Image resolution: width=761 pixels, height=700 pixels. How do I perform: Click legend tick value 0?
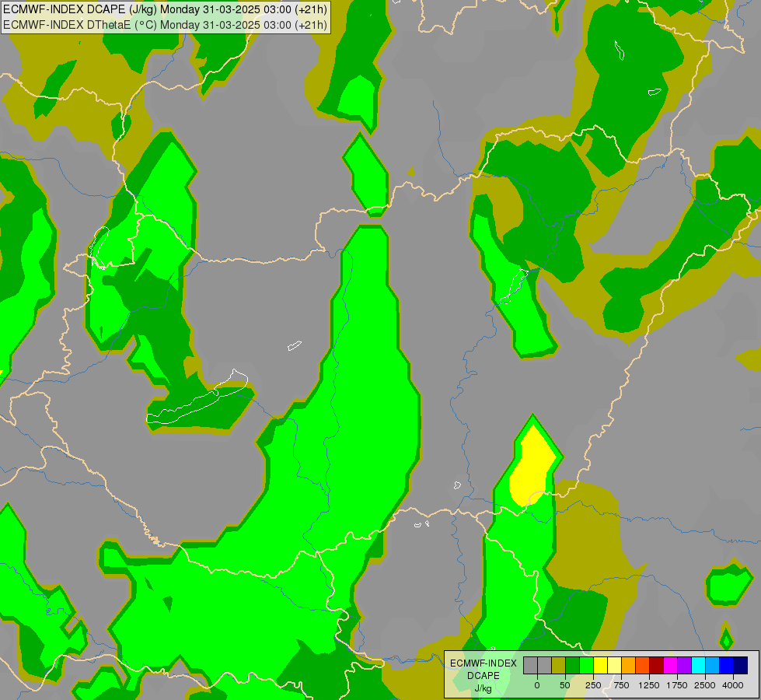pyautogui.click(x=537, y=685)
